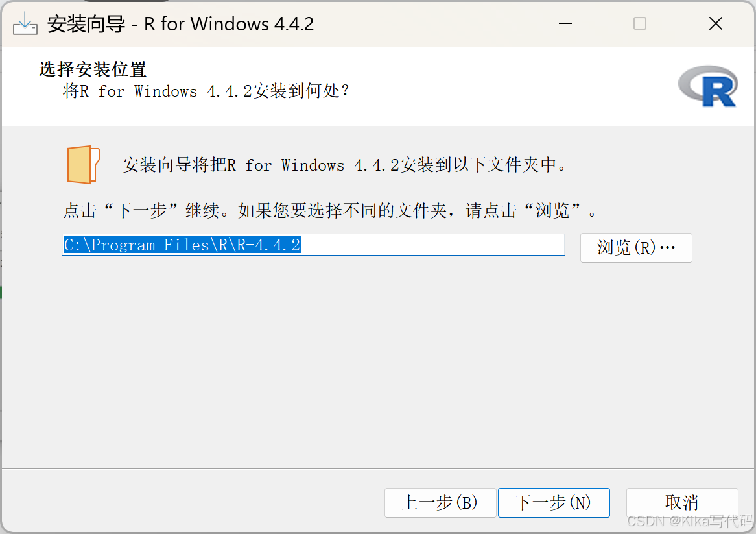Click the CSDN watermark text
Image resolution: width=756 pixels, height=534 pixels.
coord(689,521)
